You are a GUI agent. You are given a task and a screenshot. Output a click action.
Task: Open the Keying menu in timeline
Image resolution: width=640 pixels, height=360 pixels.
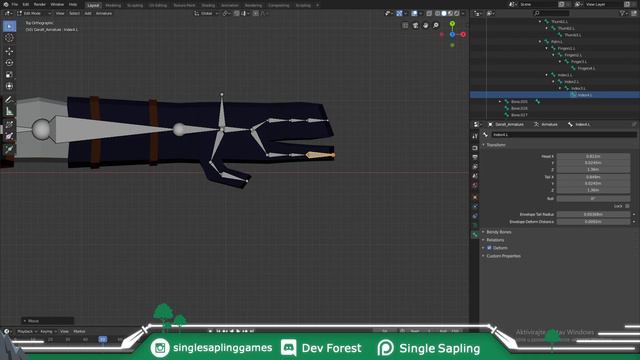pyautogui.click(x=48, y=331)
